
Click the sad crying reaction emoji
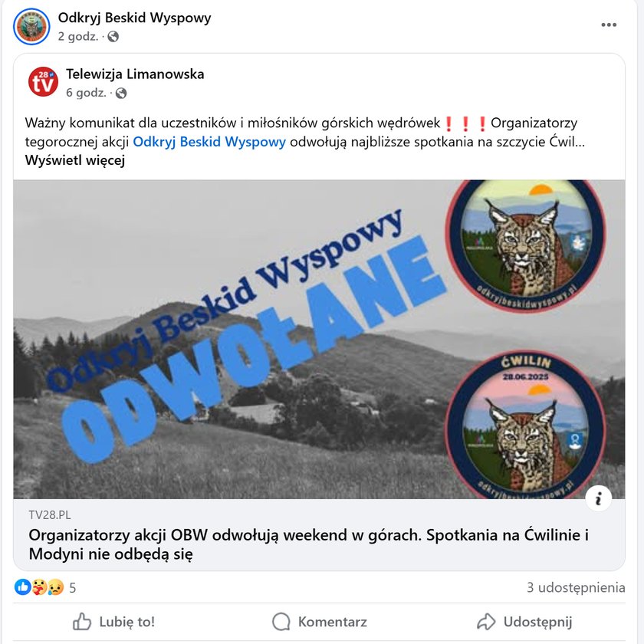(55, 587)
